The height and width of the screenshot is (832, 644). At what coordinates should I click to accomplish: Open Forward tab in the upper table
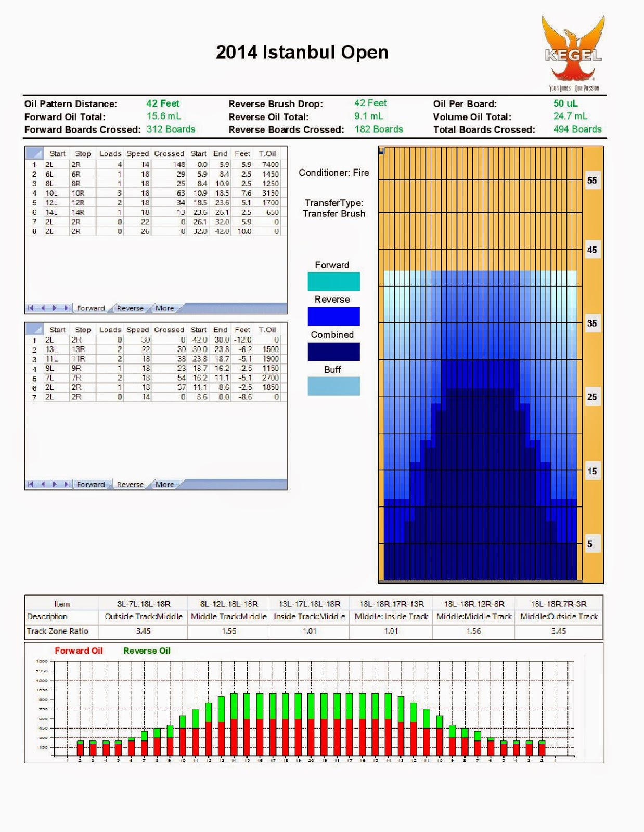point(91,308)
